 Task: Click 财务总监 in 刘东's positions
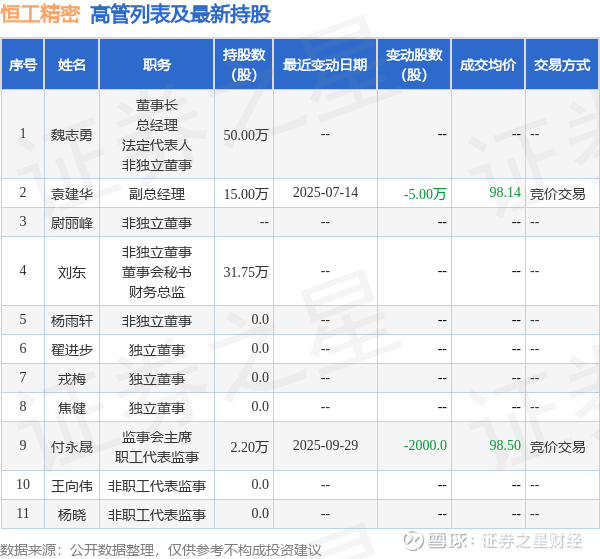[x=157, y=292]
